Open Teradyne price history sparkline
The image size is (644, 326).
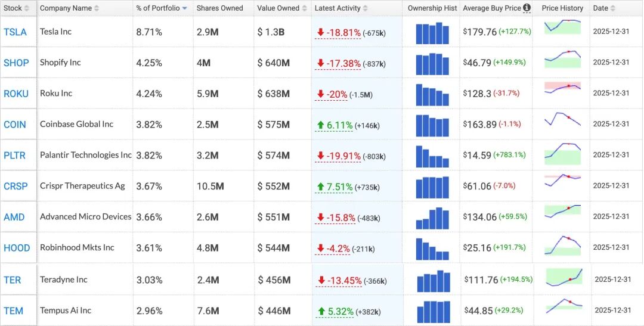564,277
